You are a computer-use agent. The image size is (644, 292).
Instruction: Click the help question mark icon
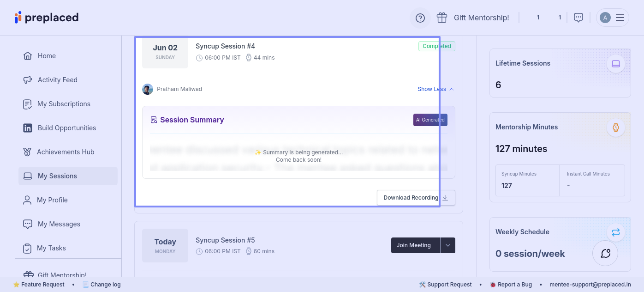420,18
